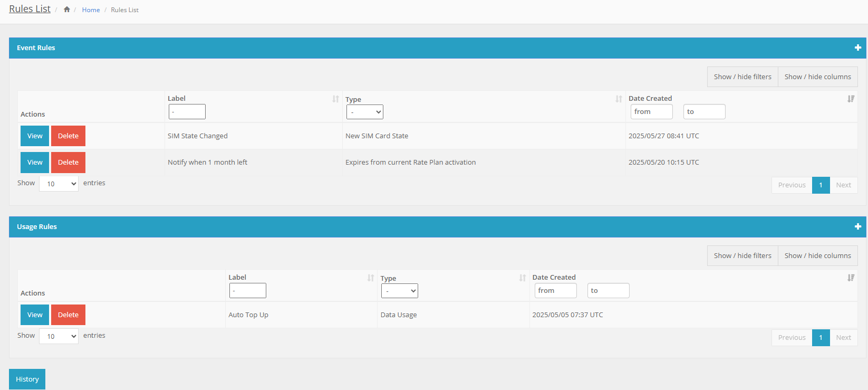The width and height of the screenshot is (868, 390).
Task: Sort Event Rules by Type column
Action: click(x=619, y=99)
